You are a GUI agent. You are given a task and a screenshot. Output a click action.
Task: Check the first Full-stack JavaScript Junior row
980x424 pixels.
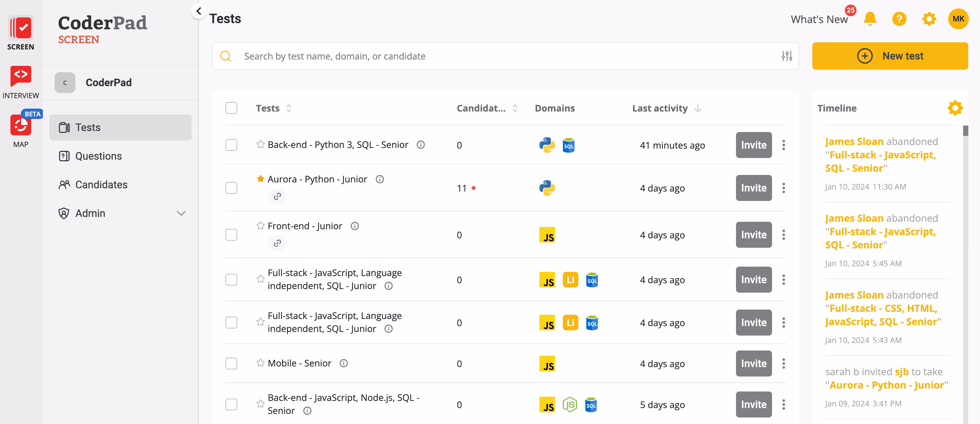[x=231, y=279]
